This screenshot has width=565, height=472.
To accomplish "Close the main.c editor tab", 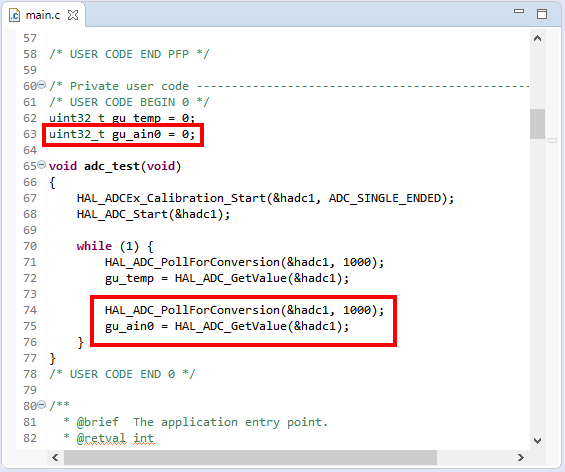I will point(73,15).
